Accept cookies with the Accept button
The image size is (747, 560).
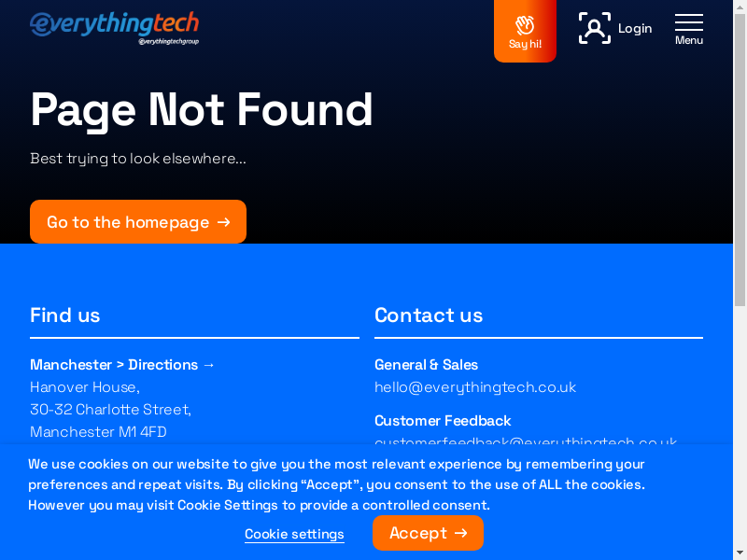[428, 533]
